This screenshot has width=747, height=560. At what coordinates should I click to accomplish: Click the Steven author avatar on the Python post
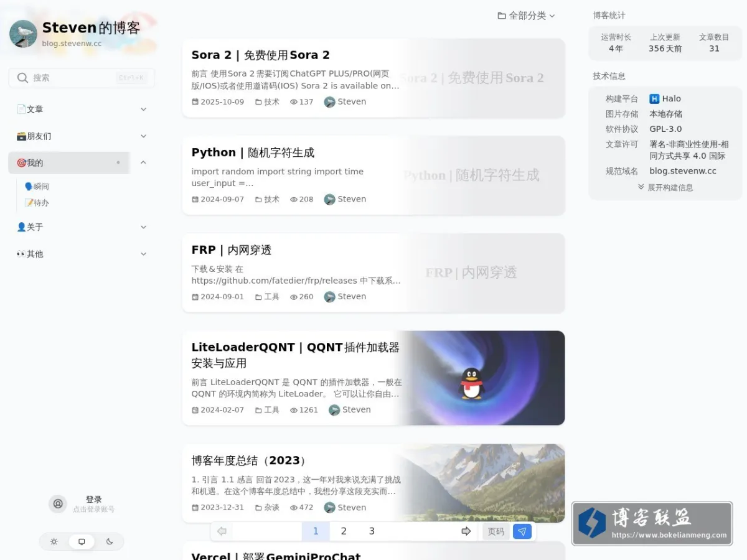[330, 200]
